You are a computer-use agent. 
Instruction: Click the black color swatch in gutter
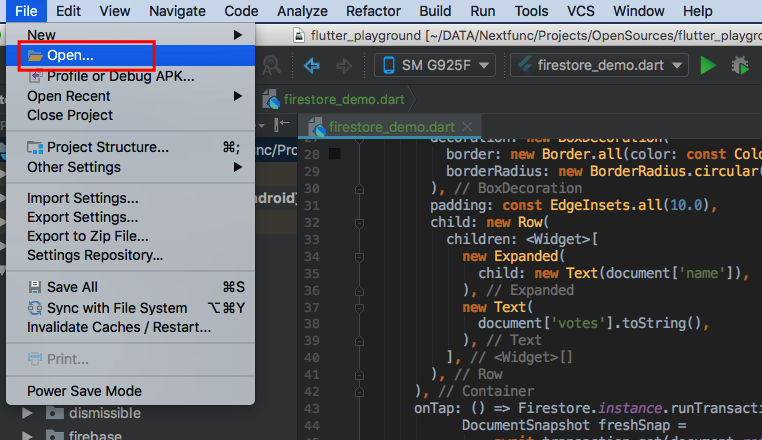click(x=335, y=153)
